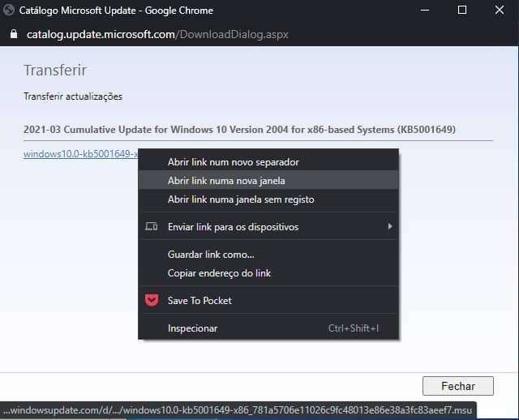The height and width of the screenshot is (420, 519).
Task: Minimize the Chrome window
Action: tap(425, 11)
